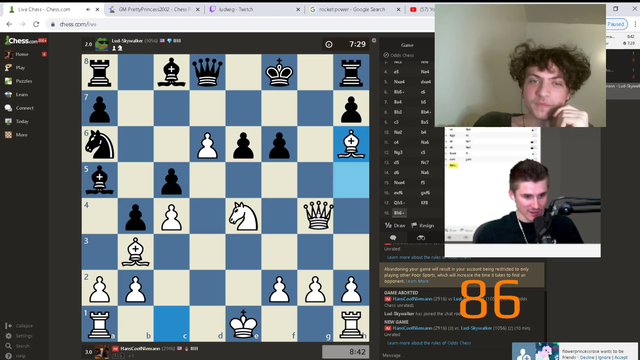The height and width of the screenshot is (360, 640).
Task: Close the ludwig - Twitch tab
Action: point(298,9)
